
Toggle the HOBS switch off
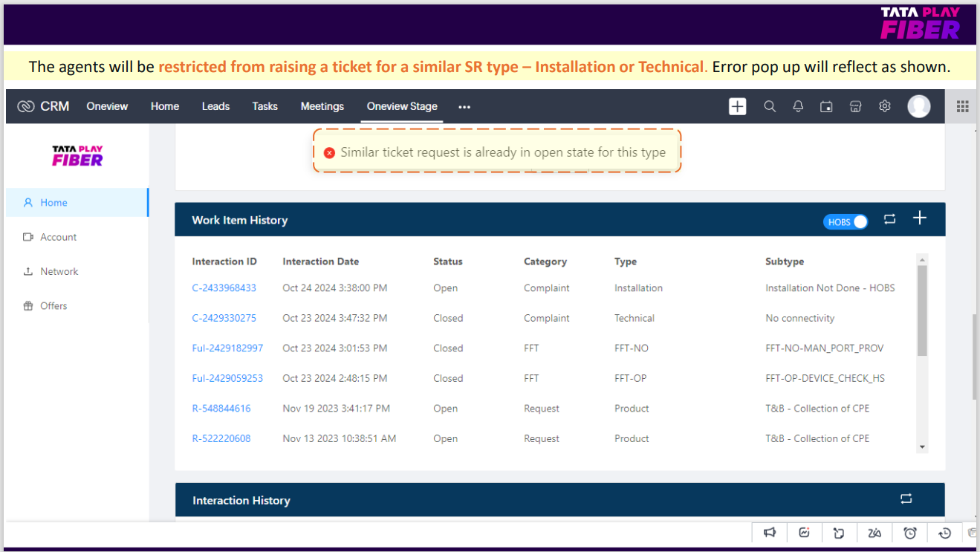pyautogui.click(x=846, y=221)
